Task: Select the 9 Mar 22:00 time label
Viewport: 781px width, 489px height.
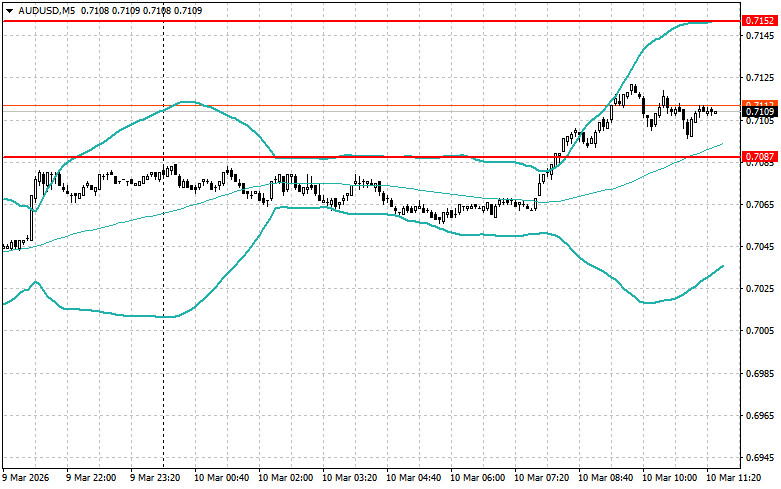Action: (x=91, y=478)
